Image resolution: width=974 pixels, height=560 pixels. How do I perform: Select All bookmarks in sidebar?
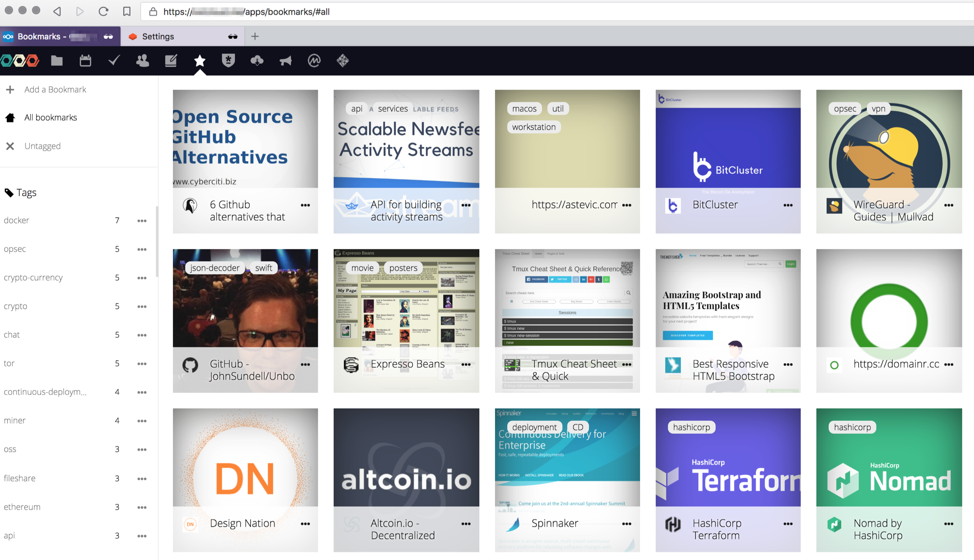click(x=50, y=117)
